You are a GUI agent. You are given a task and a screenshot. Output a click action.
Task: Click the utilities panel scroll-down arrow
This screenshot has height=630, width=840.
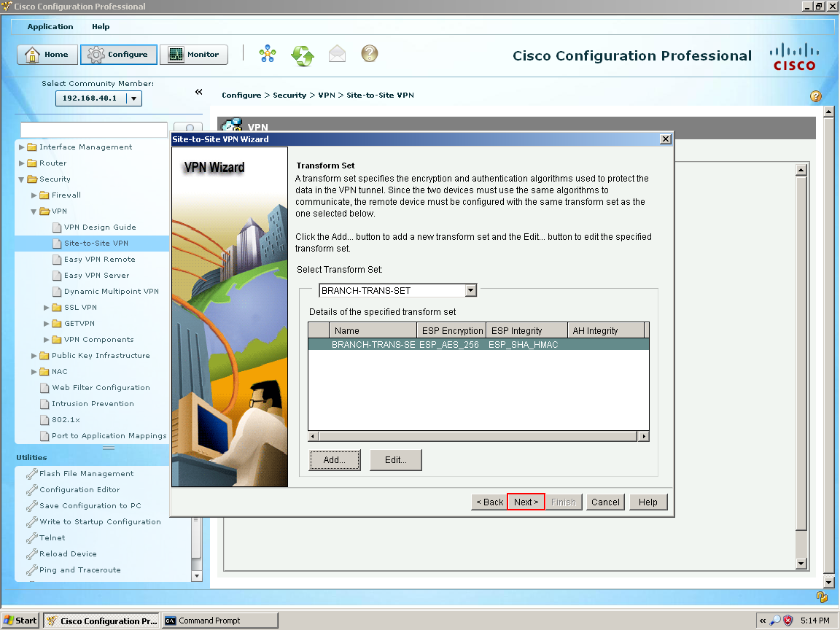click(x=197, y=576)
